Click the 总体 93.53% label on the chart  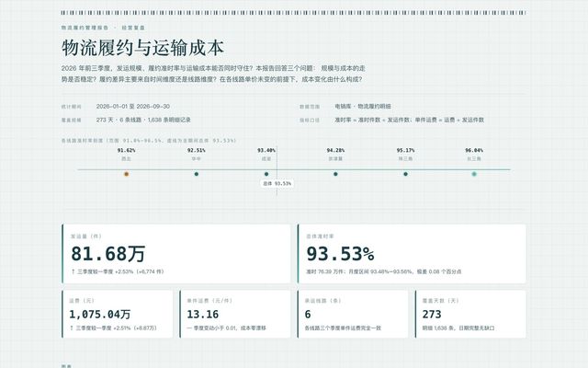[x=277, y=184]
